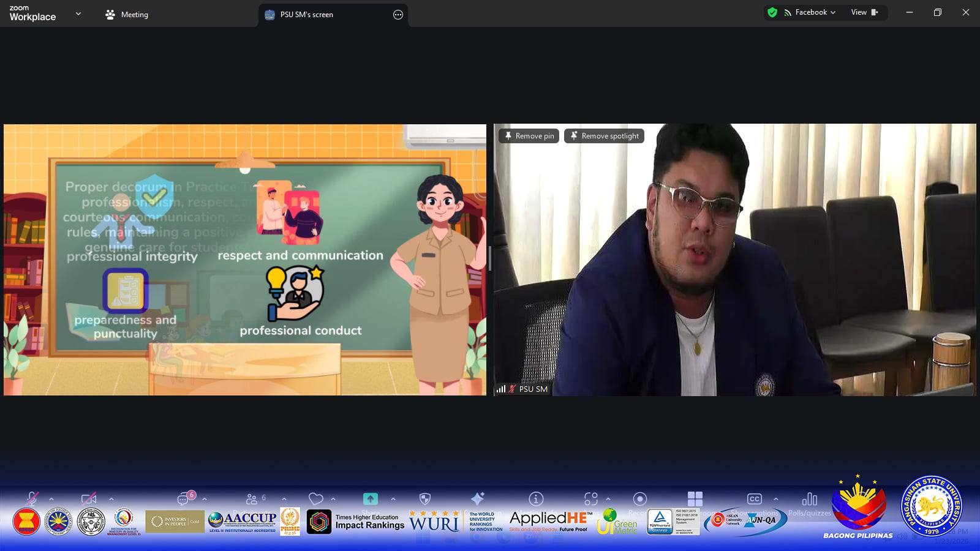Select the PSU SM's screen tab
Viewport: 980px width, 551px height.
(306, 15)
